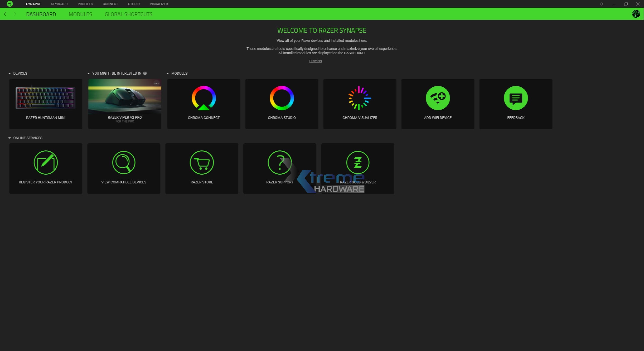Dismiss the welcome message
This screenshot has height=351, width=644.
click(315, 61)
